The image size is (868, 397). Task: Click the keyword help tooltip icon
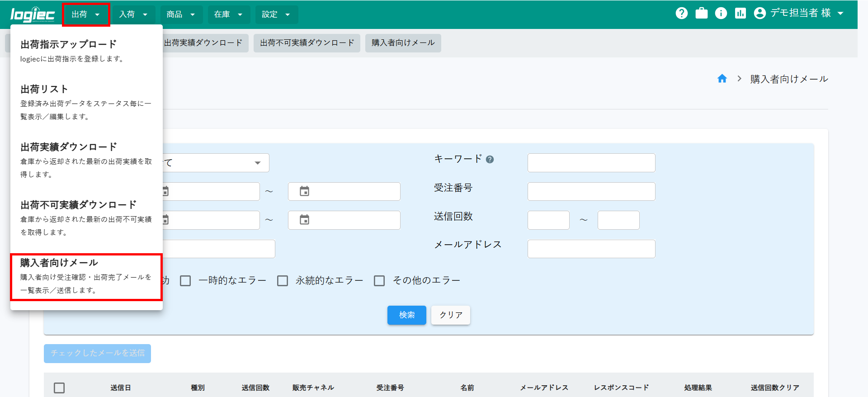(x=490, y=159)
